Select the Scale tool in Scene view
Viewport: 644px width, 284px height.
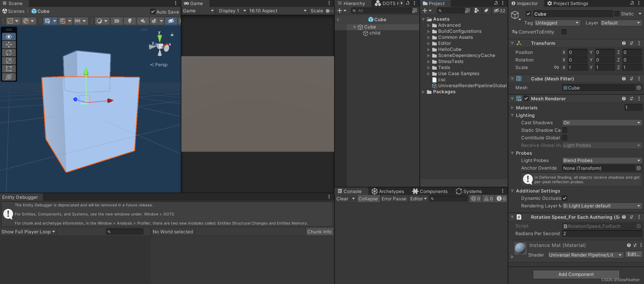9,61
